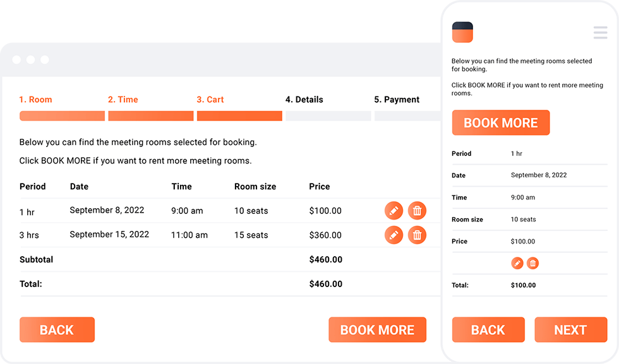Edit the booking in the mobile view
Viewport: 619px width, 364px height.
click(x=517, y=263)
